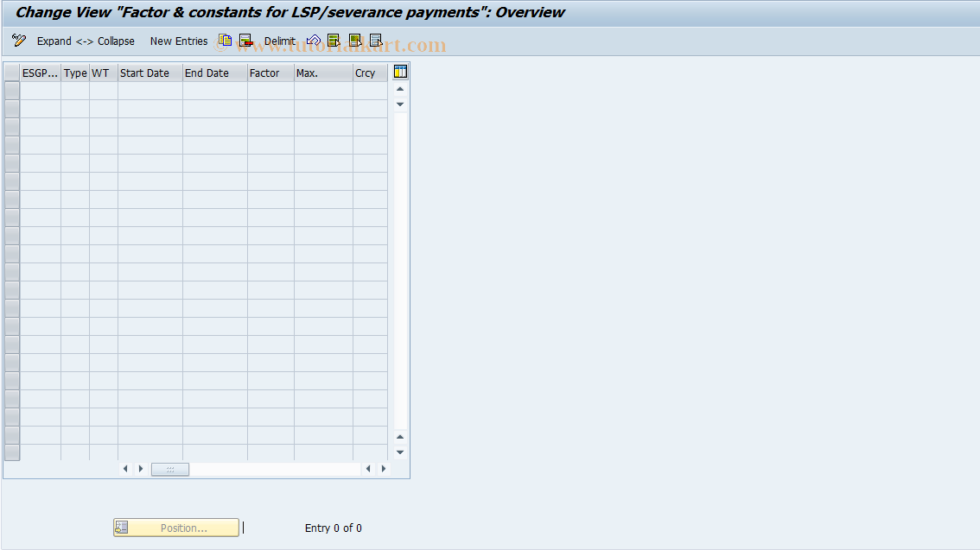Click the Crcy column header
The height and width of the screenshot is (550, 980).
pos(370,73)
